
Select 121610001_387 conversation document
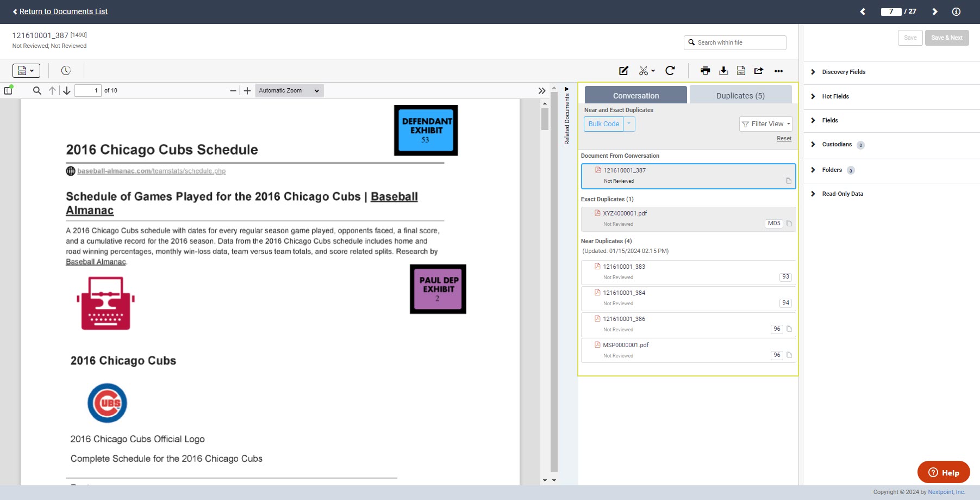688,176
